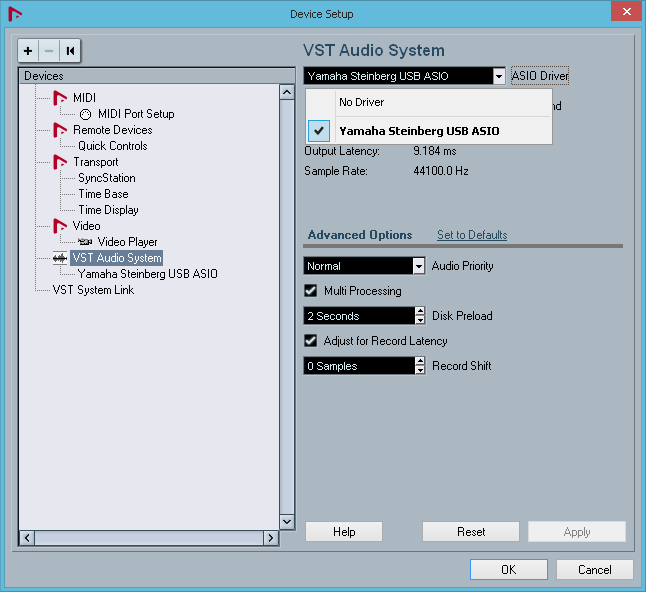Click the plus Add Device button
The image size is (646, 592).
click(28, 51)
